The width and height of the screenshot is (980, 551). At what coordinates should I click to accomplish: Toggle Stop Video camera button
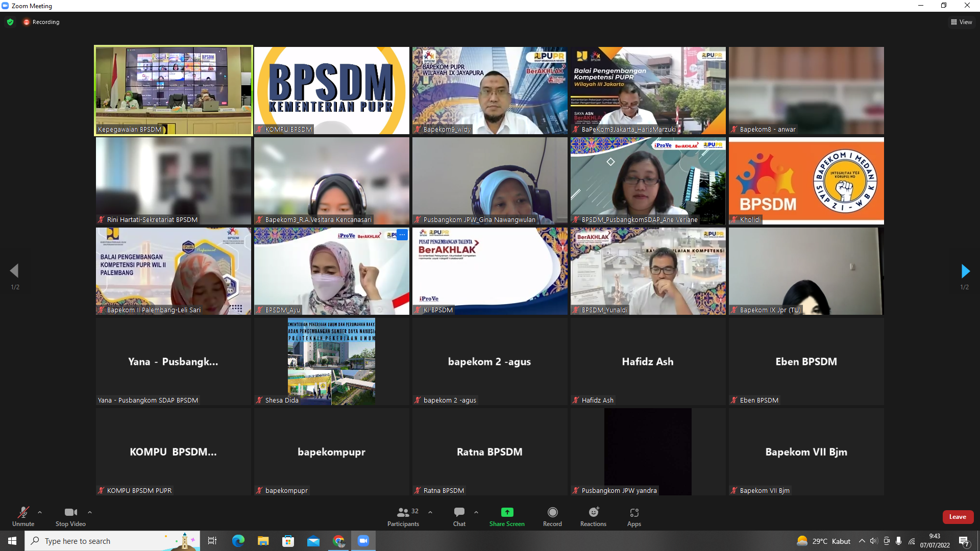pyautogui.click(x=70, y=516)
